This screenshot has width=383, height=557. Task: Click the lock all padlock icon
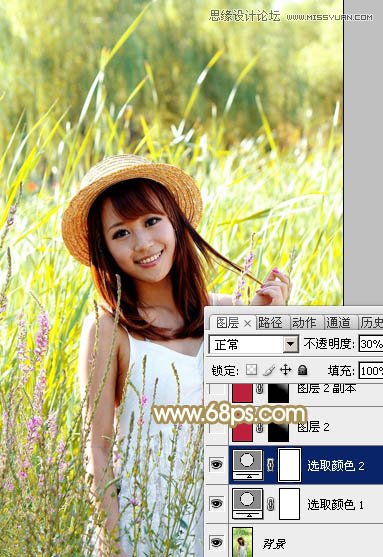click(x=303, y=370)
